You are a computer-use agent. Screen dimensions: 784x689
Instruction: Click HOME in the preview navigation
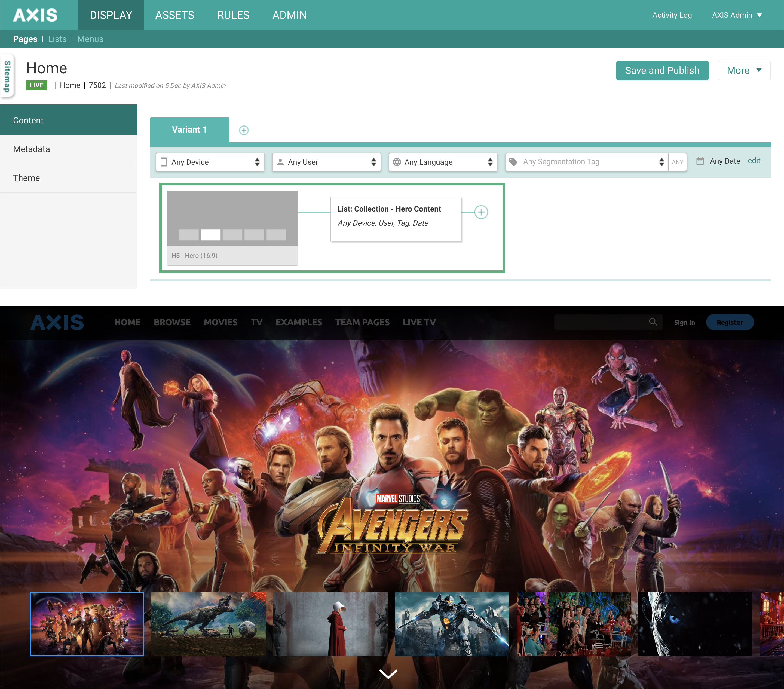(x=127, y=322)
